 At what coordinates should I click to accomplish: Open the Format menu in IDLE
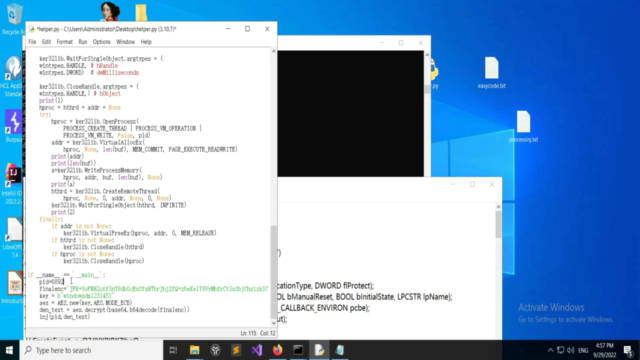tap(64, 42)
